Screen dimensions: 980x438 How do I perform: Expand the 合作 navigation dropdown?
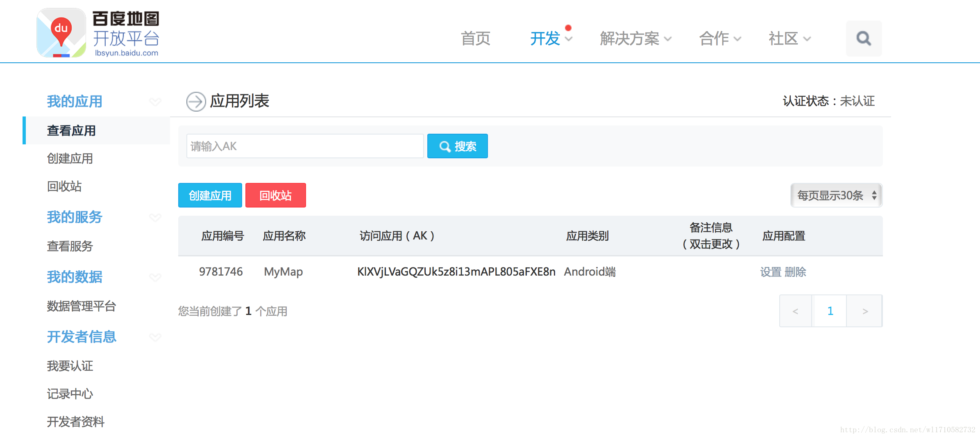[x=737, y=39]
